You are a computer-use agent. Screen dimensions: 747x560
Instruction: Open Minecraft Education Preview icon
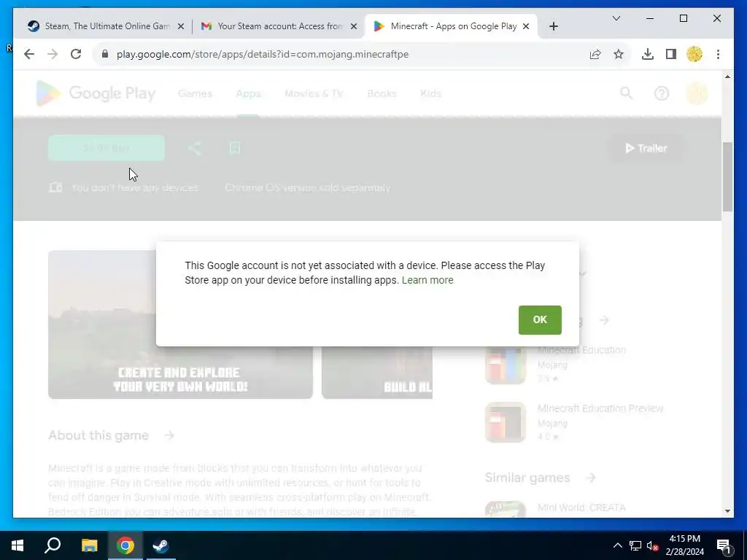click(506, 422)
